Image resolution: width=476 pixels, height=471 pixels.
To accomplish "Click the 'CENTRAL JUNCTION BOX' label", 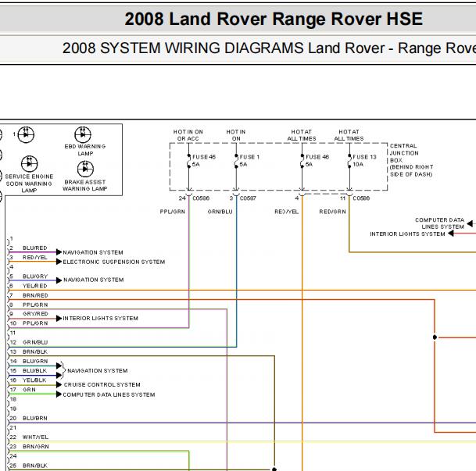I will 404,153.
